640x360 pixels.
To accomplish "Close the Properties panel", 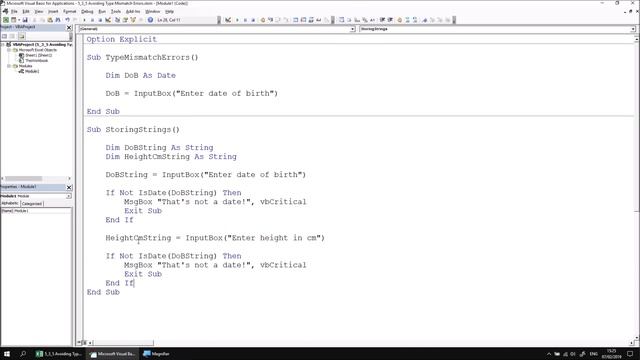I will [x=69, y=187].
